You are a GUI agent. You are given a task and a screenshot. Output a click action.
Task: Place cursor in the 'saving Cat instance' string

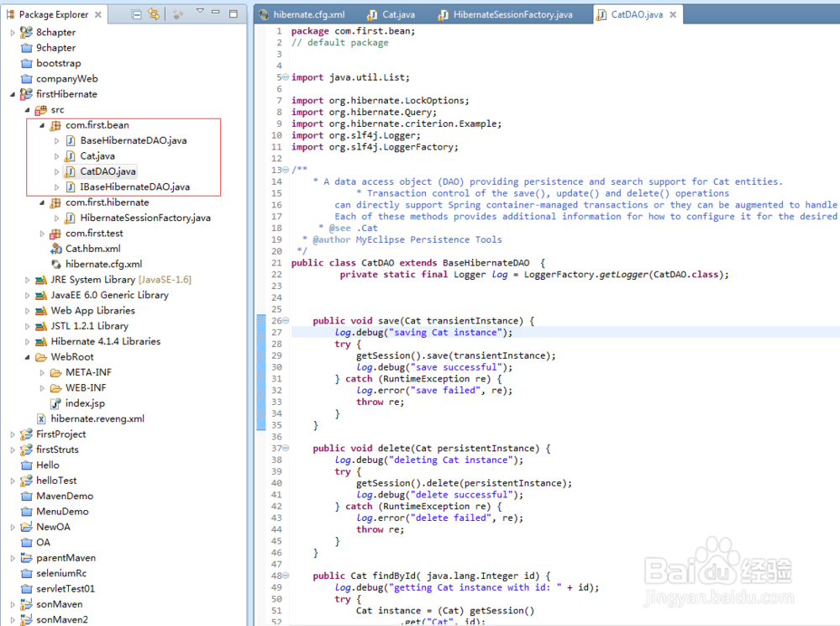(445, 332)
